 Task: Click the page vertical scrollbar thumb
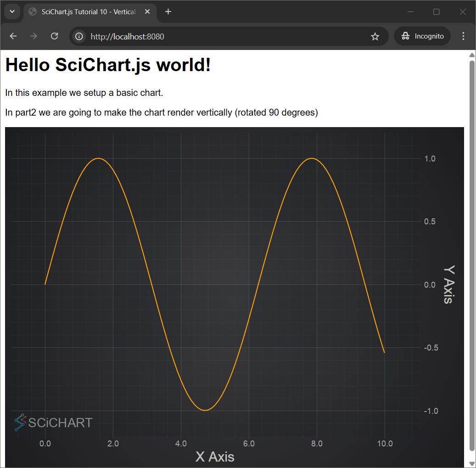tap(472, 252)
